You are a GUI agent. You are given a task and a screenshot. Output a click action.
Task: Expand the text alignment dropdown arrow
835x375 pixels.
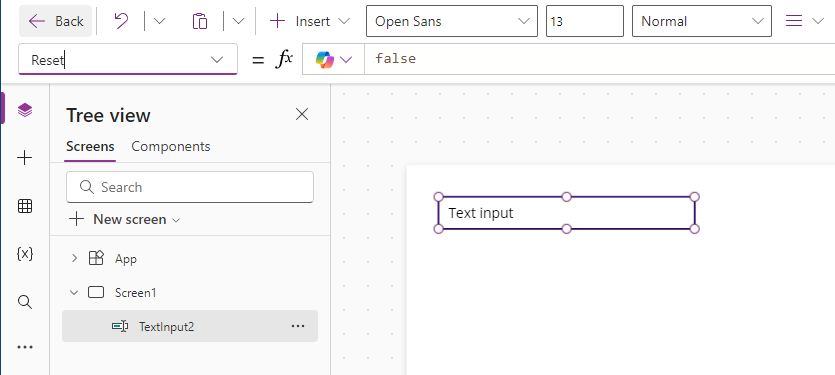pos(818,21)
